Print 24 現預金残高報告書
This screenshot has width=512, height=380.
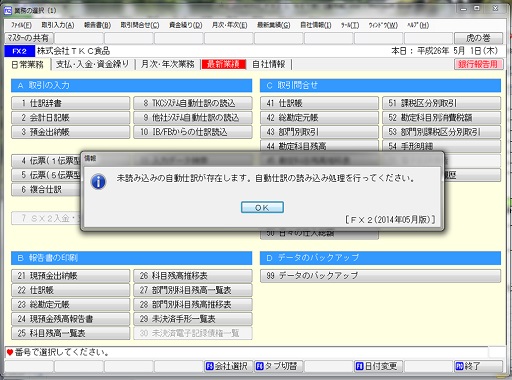[71, 319]
